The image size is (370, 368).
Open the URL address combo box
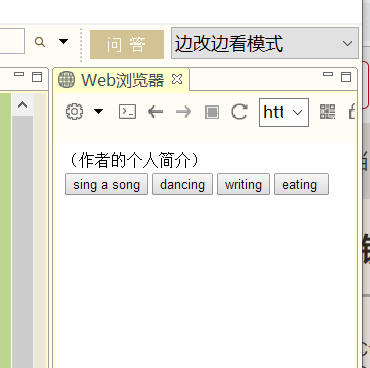click(284, 112)
